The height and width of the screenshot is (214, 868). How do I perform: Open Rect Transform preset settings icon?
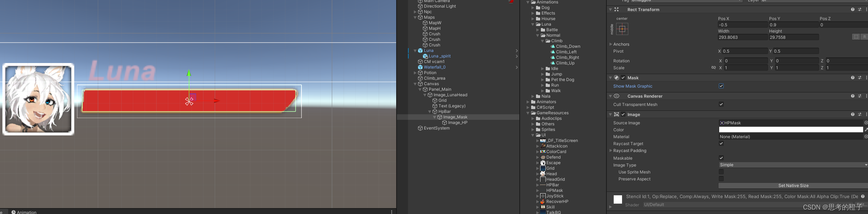(x=860, y=9)
